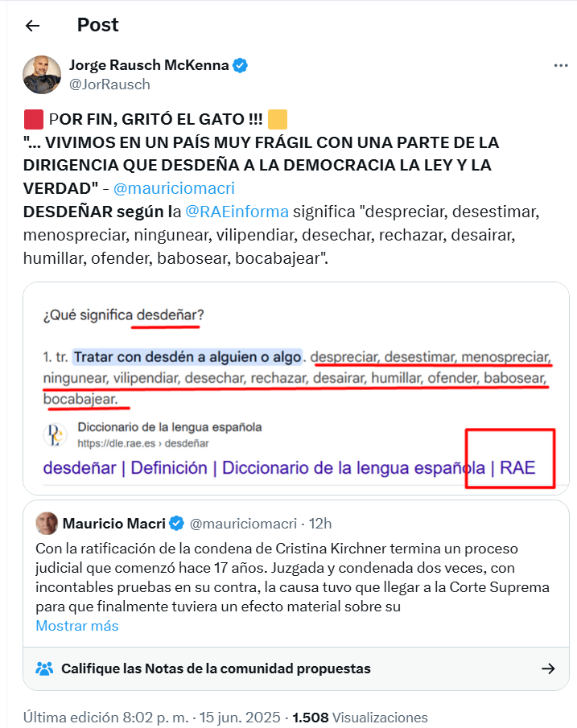Click the 1.508 Visualizaciones count
The width and height of the screenshot is (577, 728).
(360, 718)
